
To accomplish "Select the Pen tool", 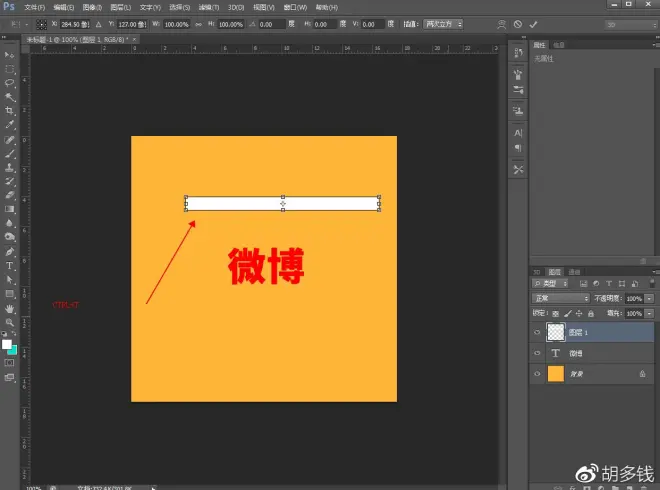I will coord(9,252).
